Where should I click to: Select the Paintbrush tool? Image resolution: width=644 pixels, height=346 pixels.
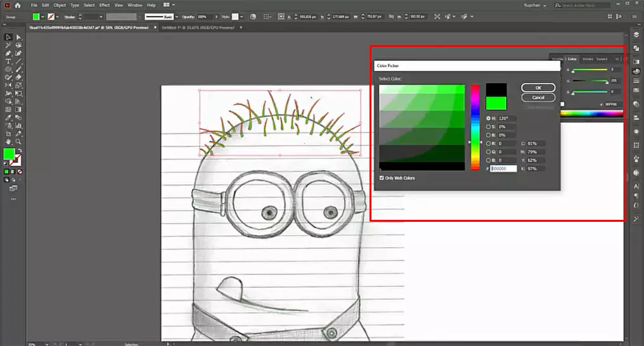(x=18, y=69)
